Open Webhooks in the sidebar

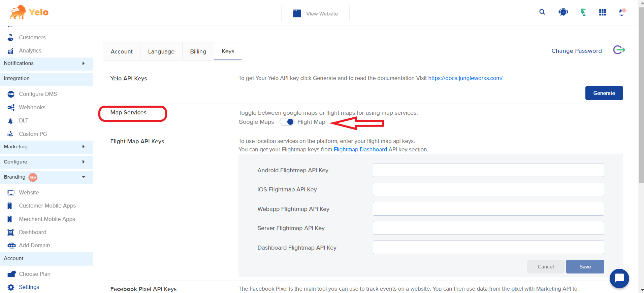[x=32, y=107]
